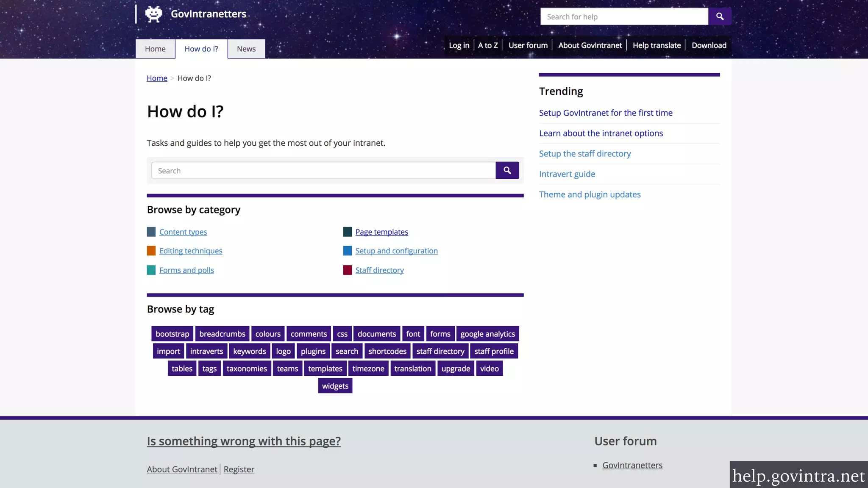This screenshot has width=868, height=488.
Task: Click the main Search input box
Action: point(323,171)
